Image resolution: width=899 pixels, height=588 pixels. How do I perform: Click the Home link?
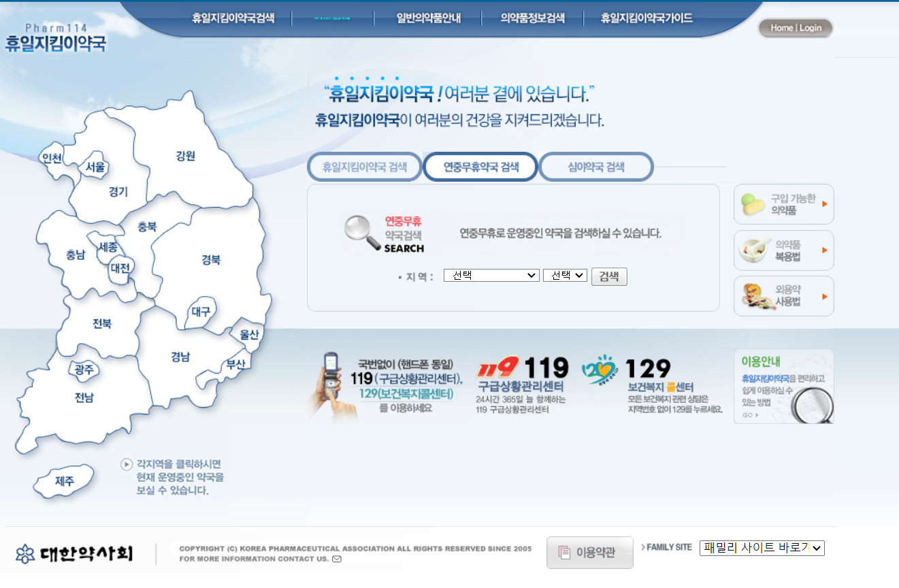[781, 28]
